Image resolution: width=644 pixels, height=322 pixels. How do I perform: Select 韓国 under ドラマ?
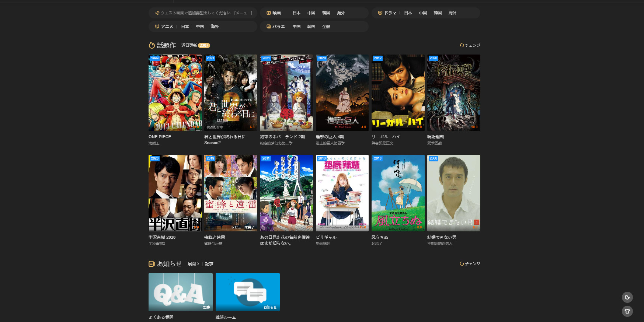[438, 13]
